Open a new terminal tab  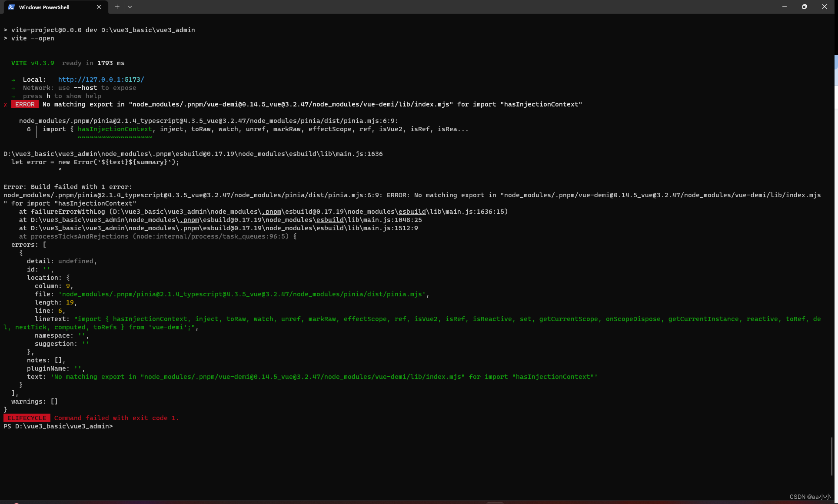pyautogui.click(x=117, y=7)
